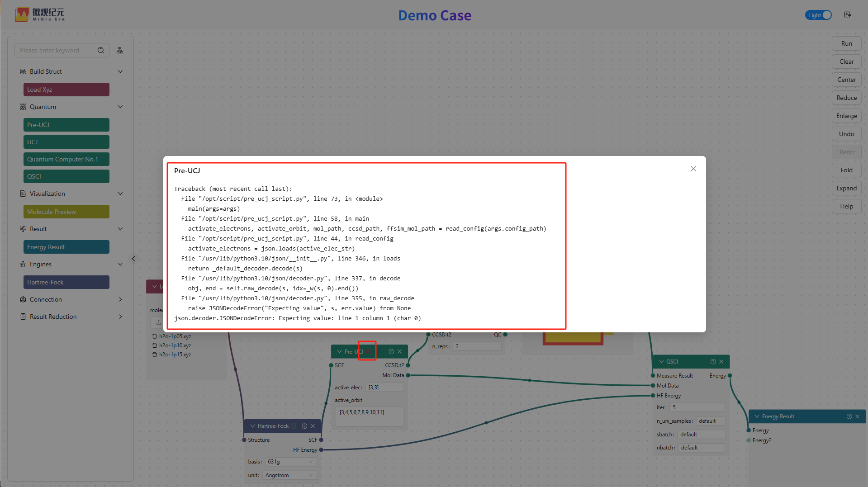Open help for the QSCI node
Viewport: 868px width, 487px height.
[713, 362]
